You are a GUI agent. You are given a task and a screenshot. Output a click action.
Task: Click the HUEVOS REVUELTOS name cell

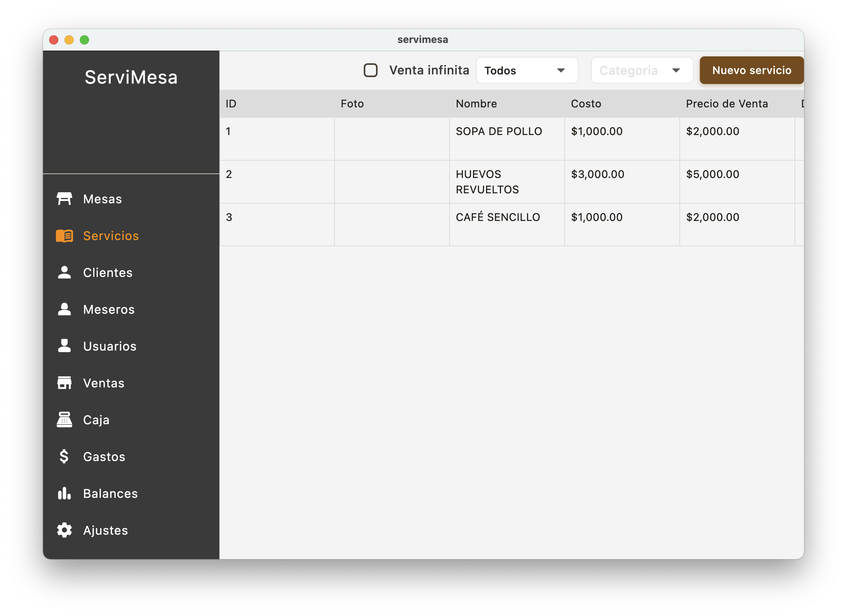[x=487, y=182]
